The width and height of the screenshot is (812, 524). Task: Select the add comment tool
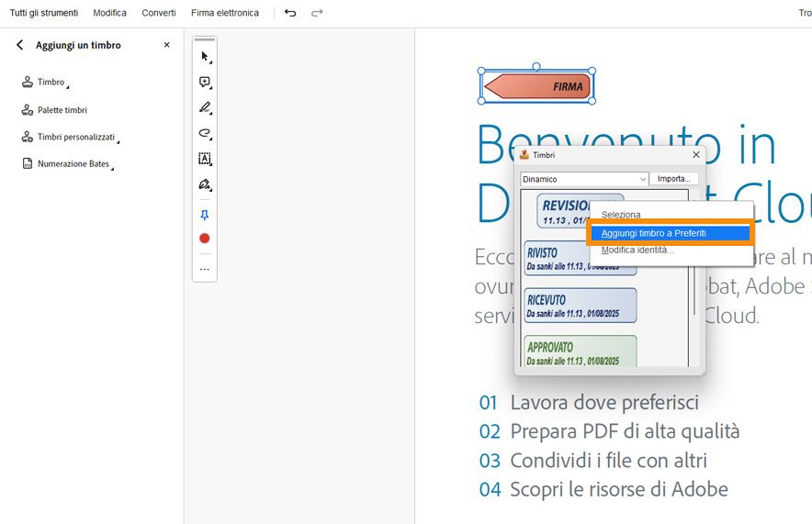tap(205, 83)
